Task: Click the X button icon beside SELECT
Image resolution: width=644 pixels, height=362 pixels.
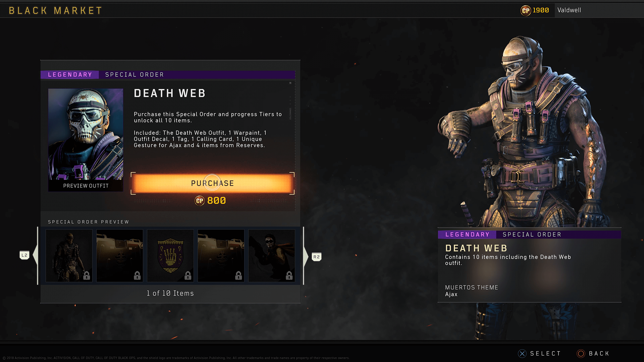Action: [522, 354]
